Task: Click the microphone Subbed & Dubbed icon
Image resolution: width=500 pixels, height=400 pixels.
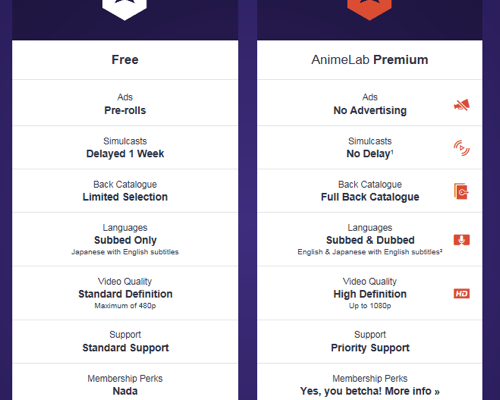Action: tap(462, 240)
